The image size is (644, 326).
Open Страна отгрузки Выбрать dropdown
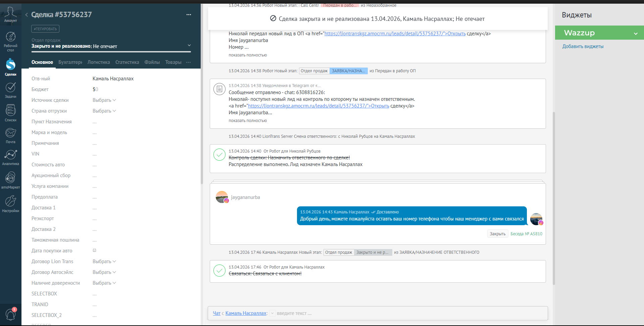[104, 111]
